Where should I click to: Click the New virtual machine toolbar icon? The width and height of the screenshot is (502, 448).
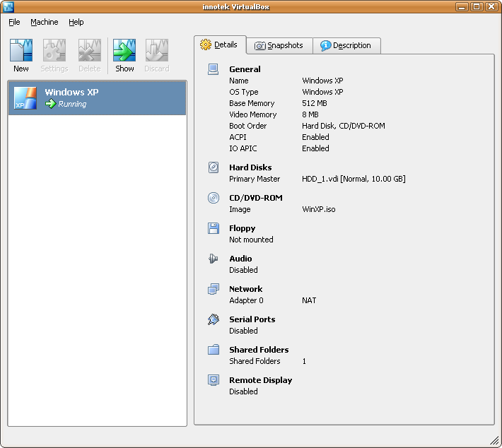[21, 50]
